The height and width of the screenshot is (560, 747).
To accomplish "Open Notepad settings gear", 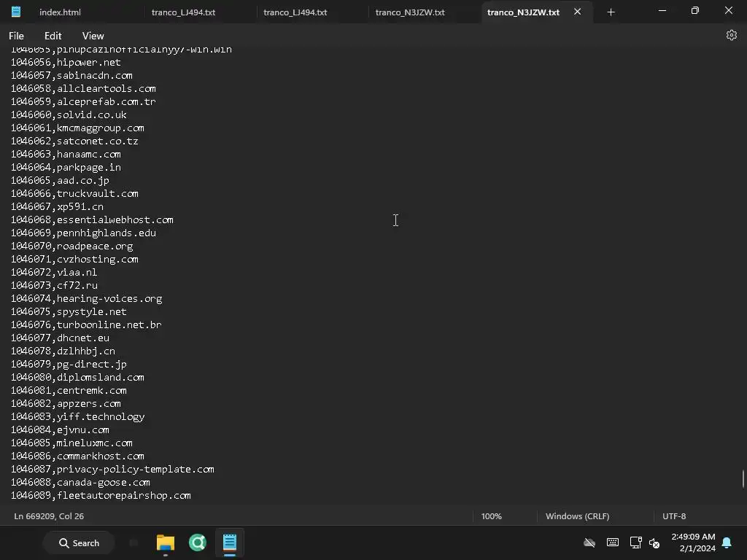I will point(731,35).
